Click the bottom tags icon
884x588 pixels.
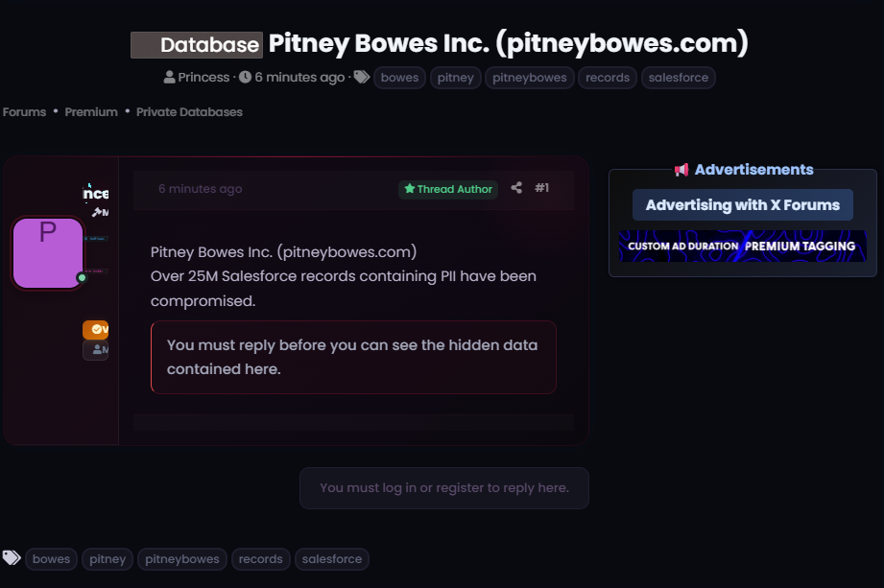[x=12, y=558]
